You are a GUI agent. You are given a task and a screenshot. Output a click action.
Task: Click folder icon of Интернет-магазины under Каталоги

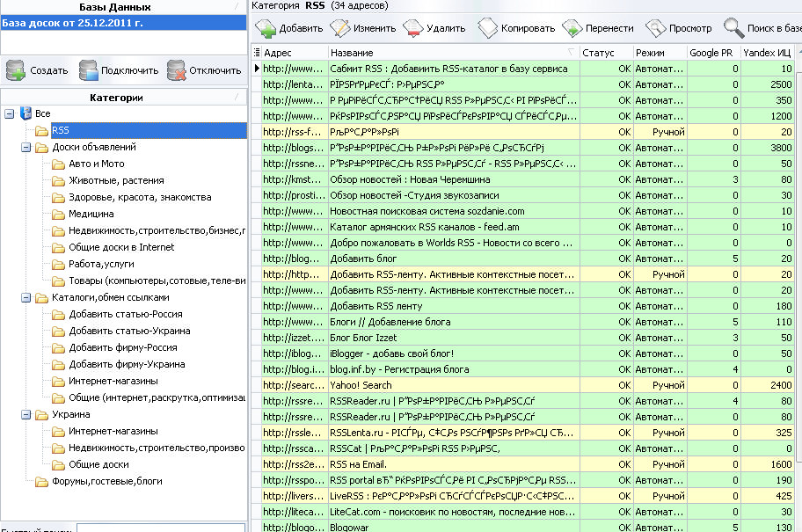click(x=58, y=382)
